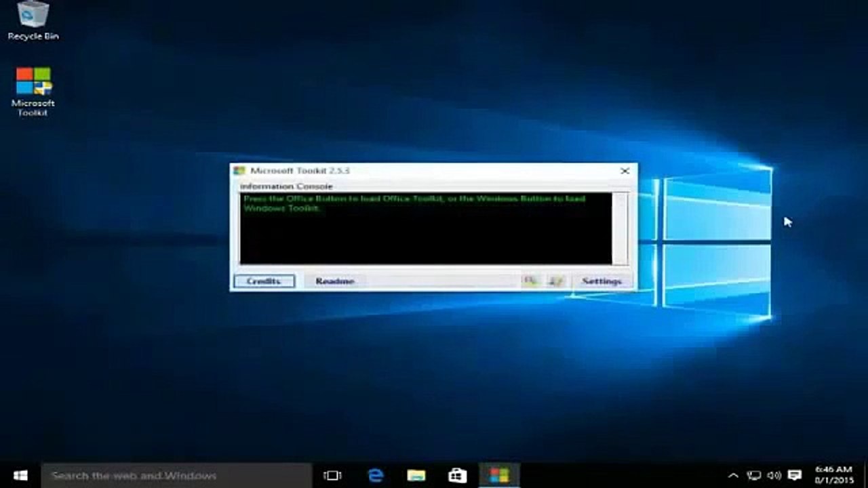The width and height of the screenshot is (868, 488).
Task: Select the Microsoft Toolkit desktop shortcut
Action: [33, 91]
